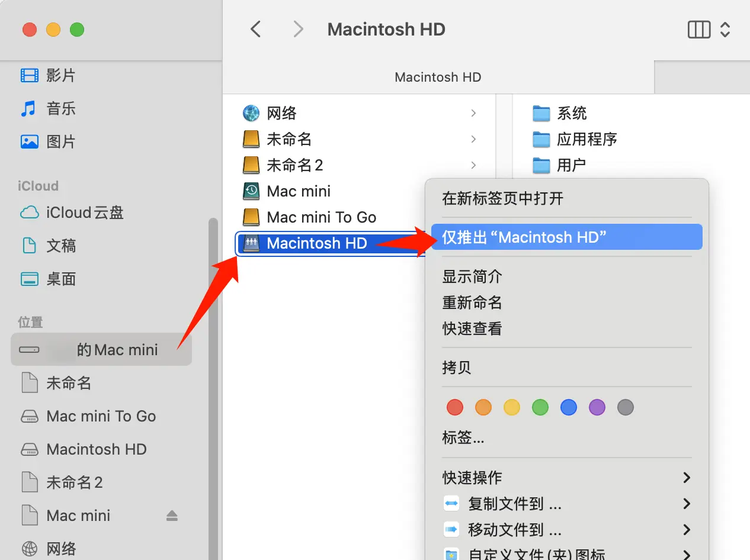Click the Mac mini Time Machine drive icon

(x=251, y=191)
